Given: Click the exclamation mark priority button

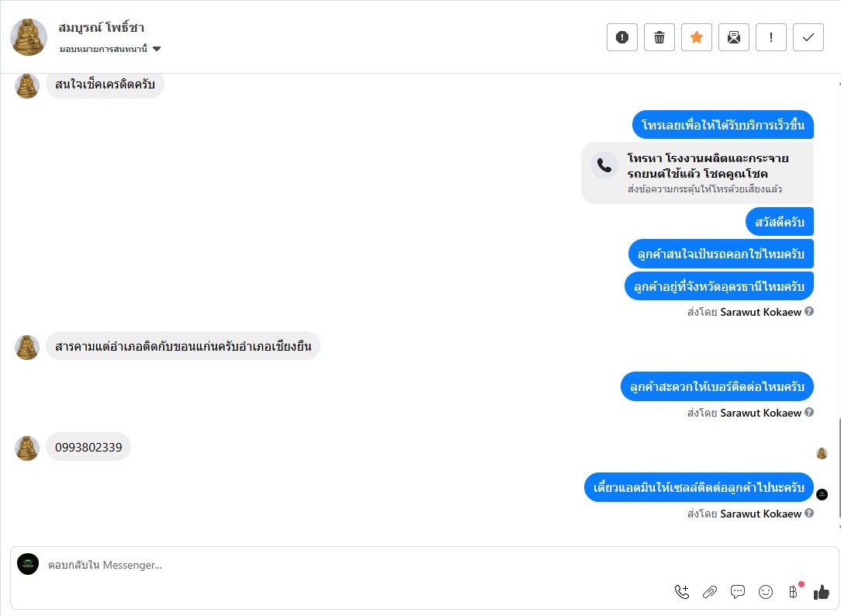Looking at the screenshot, I should click(x=771, y=37).
